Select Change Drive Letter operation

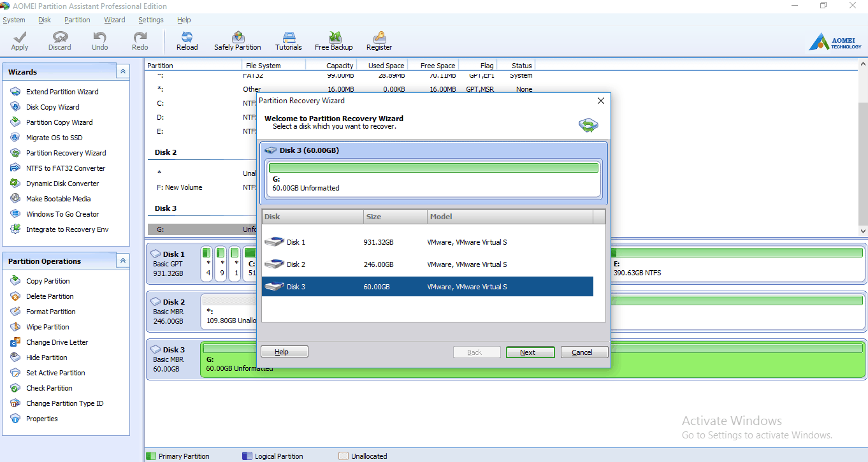(x=57, y=342)
